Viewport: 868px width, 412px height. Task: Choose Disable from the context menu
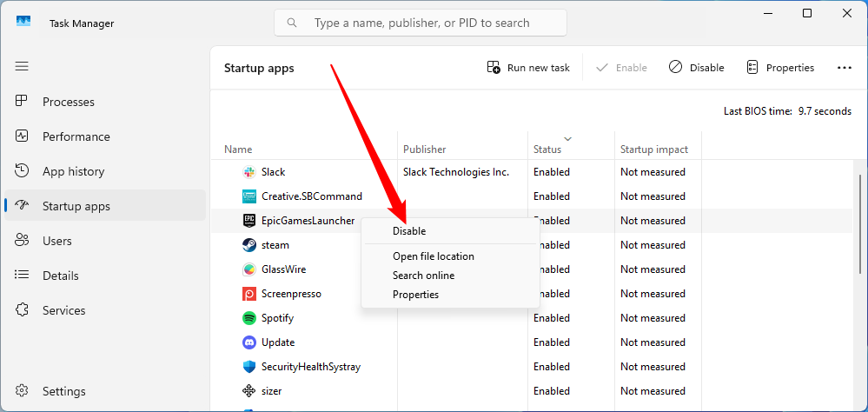point(450,231)
